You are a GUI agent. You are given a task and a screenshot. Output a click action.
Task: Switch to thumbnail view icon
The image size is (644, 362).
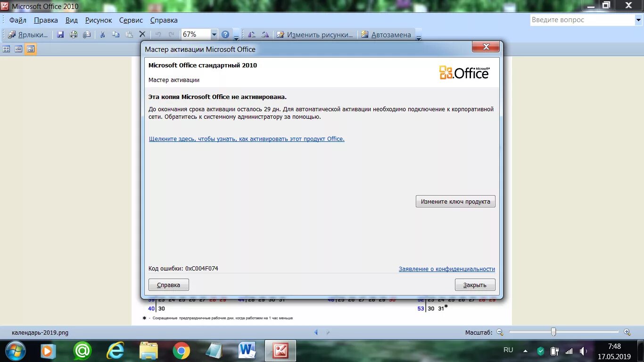click(x=7, y=49)
